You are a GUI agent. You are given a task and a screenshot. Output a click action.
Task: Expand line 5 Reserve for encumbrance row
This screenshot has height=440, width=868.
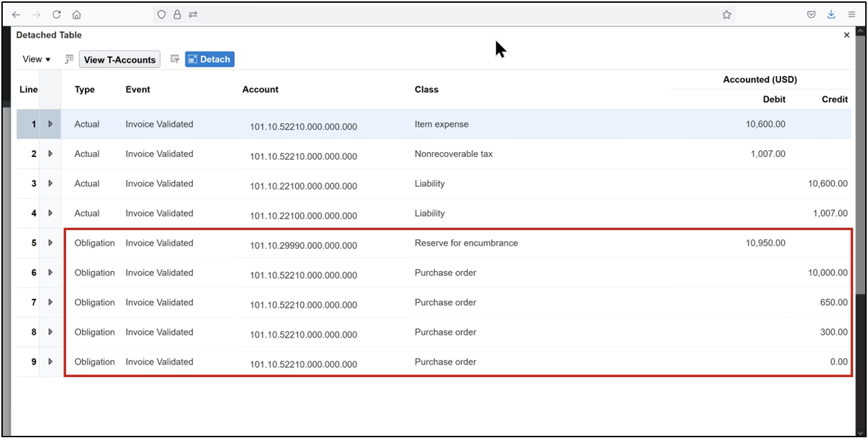[x=50, y=243]
